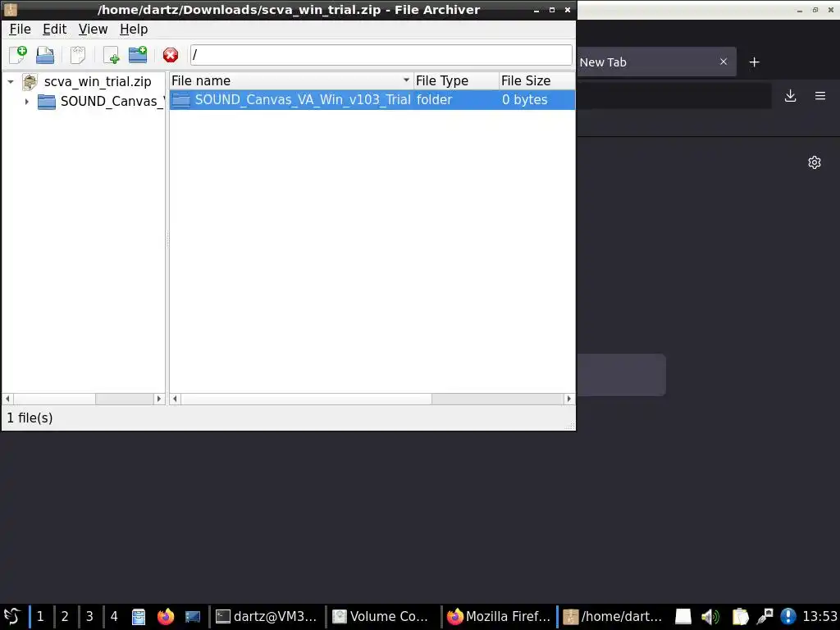
Task: Open a new tab with Firefox plus button
Action: [x=755, y=62]
